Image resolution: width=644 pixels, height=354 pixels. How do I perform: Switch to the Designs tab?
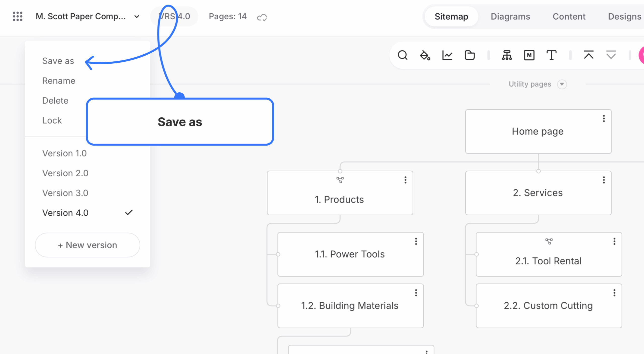click(x=625, y=16)
